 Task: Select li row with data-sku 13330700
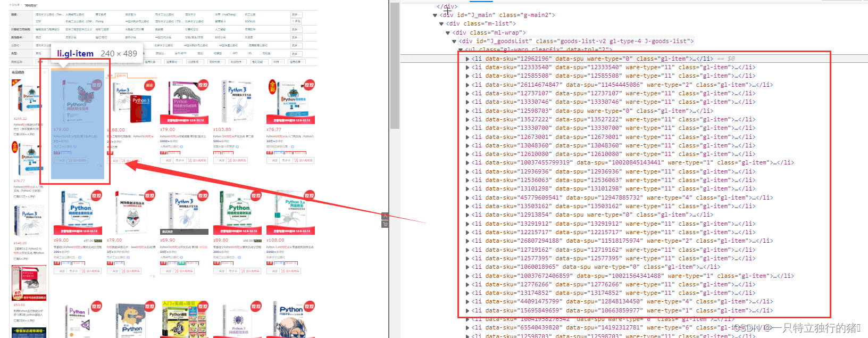(613, 128)
